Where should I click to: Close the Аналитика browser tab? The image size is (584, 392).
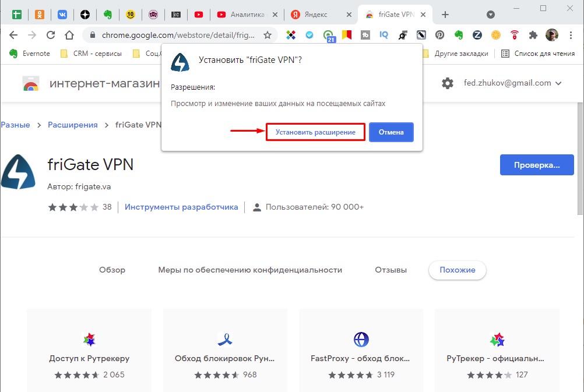tap(275, 15)
